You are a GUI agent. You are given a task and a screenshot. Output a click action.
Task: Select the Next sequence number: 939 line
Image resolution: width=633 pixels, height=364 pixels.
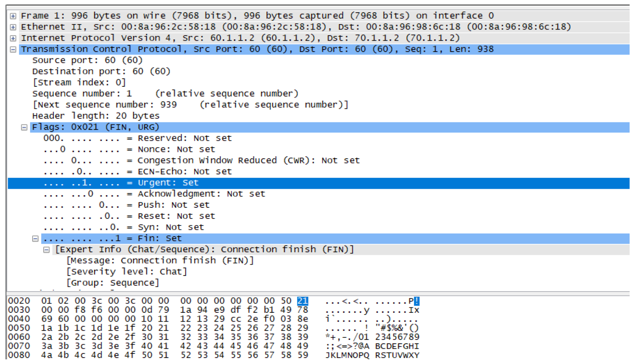[190, 105]
